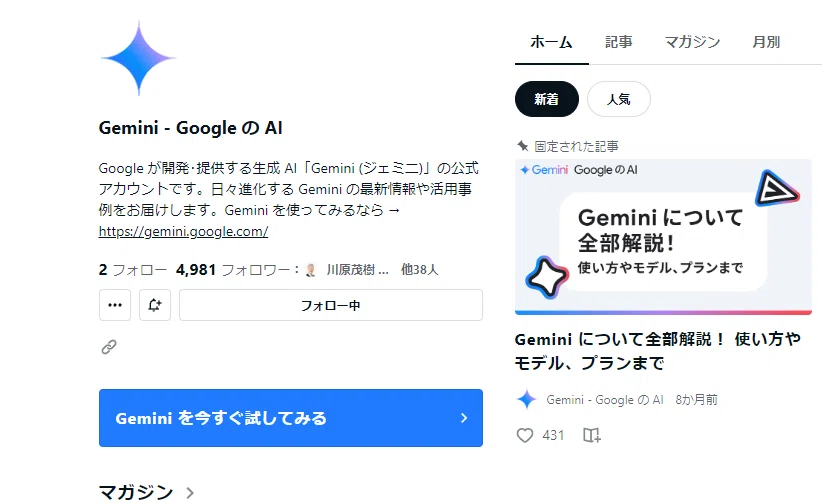The image size is (822, 504).
Task: Click the Gemini sparkle profile avatar
Action: pos(138,58)
